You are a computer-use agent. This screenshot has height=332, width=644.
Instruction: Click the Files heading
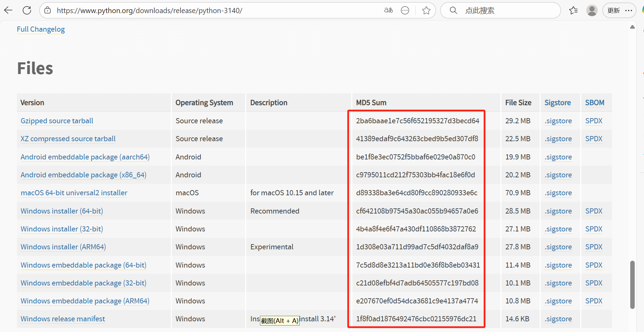[x=35, y=68]
